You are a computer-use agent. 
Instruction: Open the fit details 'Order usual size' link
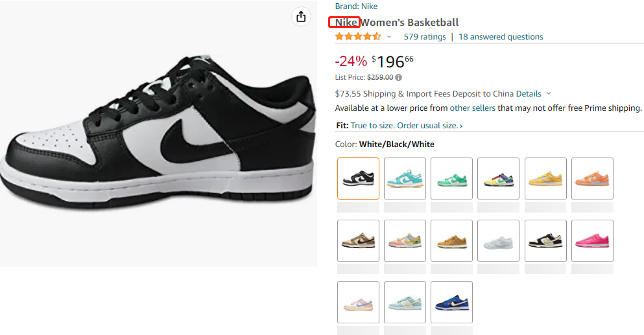coord(429,126)
